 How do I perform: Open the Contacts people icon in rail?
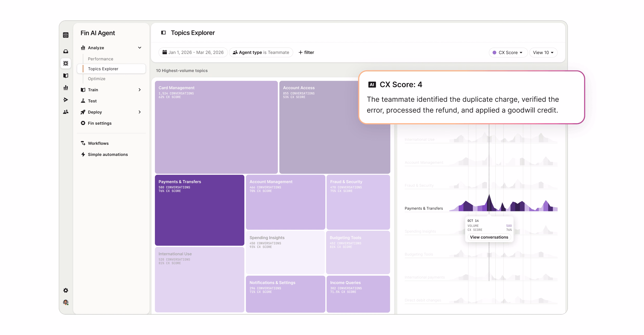66,112
